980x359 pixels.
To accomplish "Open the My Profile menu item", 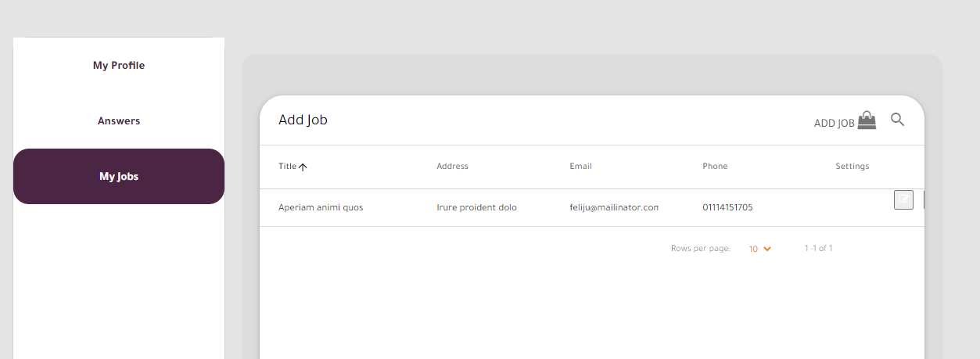I will click(119, 66).
